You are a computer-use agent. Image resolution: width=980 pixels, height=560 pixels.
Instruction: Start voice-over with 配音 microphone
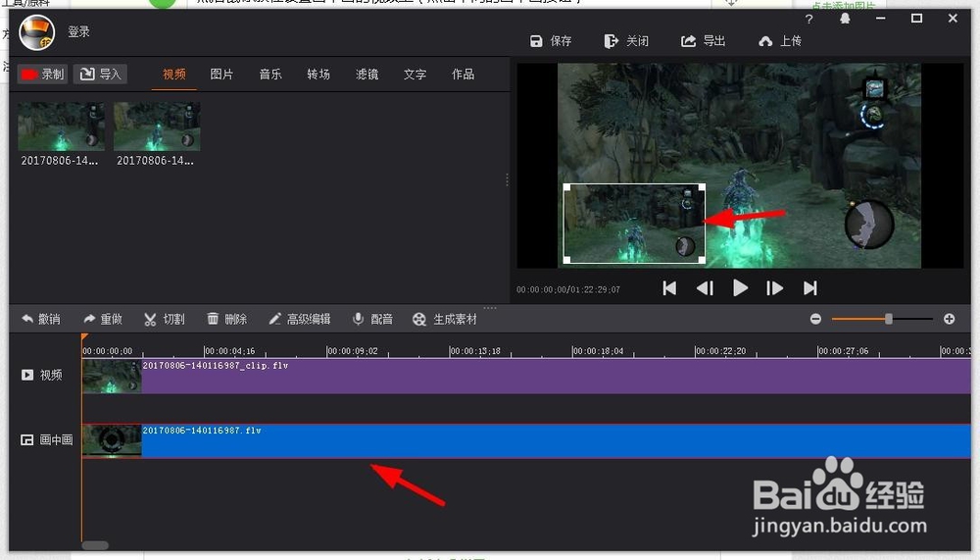coord(372,320)
